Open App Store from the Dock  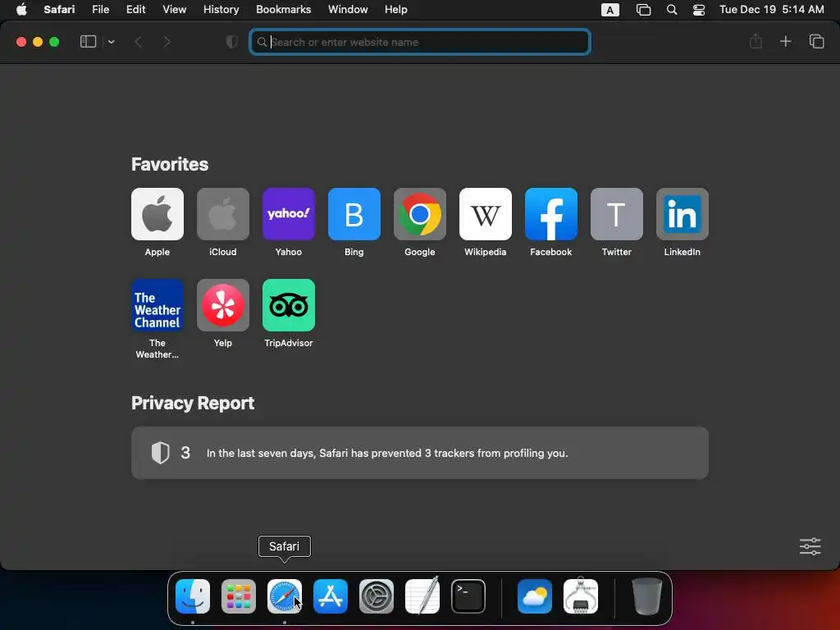pyautogui.click(x=331, y=596)
